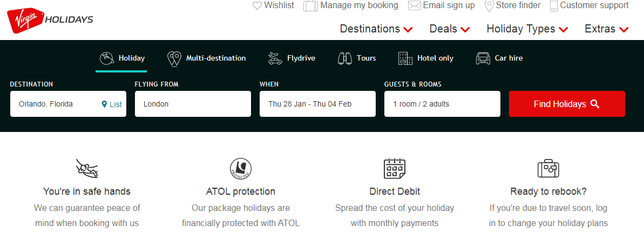Click the Ready to rebook luggage icon
This screenshot has width=644, height=245.
click(x=548, y=169)
